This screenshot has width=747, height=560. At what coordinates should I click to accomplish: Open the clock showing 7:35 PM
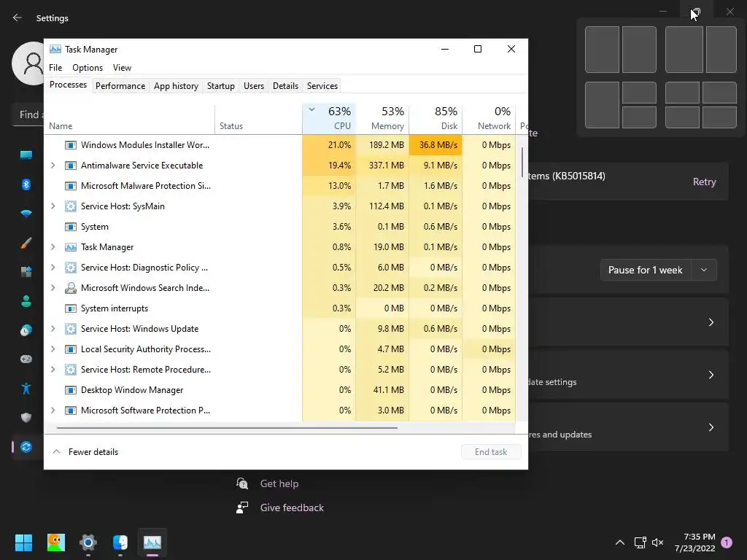tap(694, 542)
